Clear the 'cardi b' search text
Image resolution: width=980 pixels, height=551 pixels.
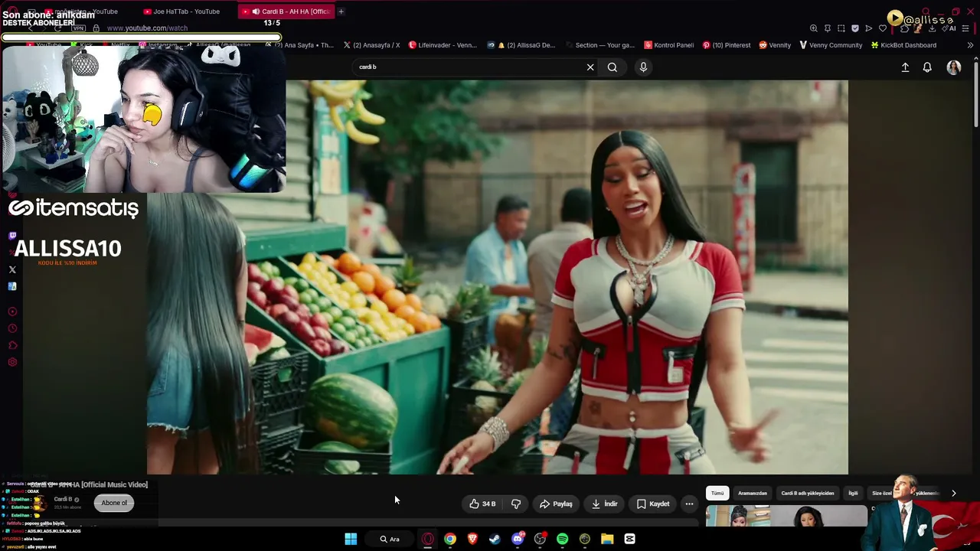click(590, 67)
